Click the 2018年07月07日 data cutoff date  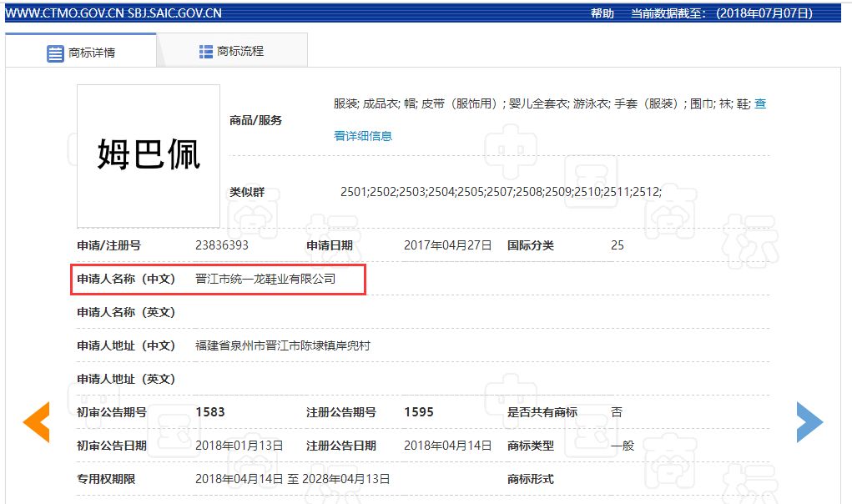[763, 13]
